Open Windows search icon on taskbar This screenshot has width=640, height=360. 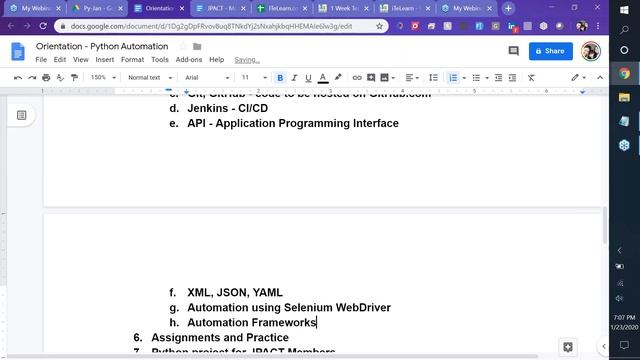624,30
